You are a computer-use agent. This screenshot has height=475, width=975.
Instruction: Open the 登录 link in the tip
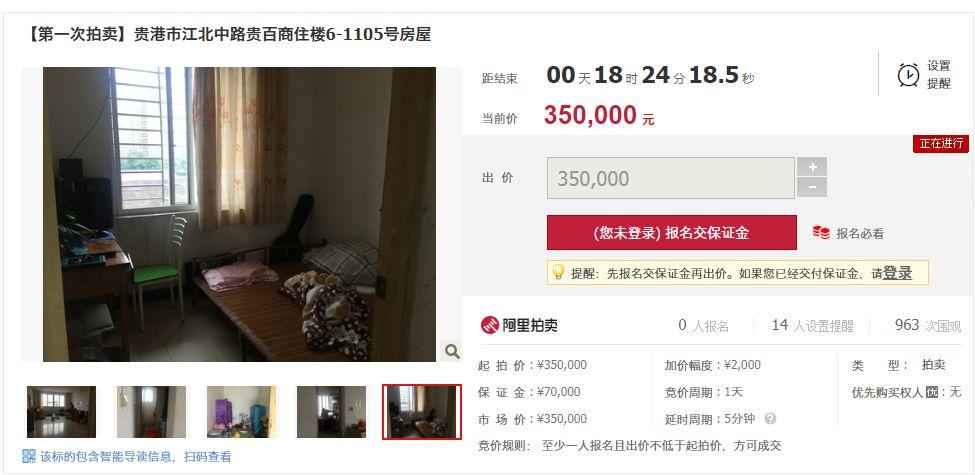[x=897, y=272]
